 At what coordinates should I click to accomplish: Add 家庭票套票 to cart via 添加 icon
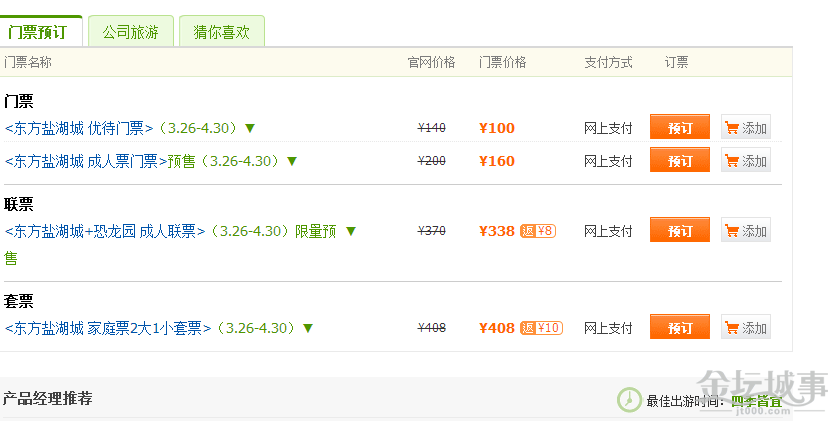click(x=745, y=327)
